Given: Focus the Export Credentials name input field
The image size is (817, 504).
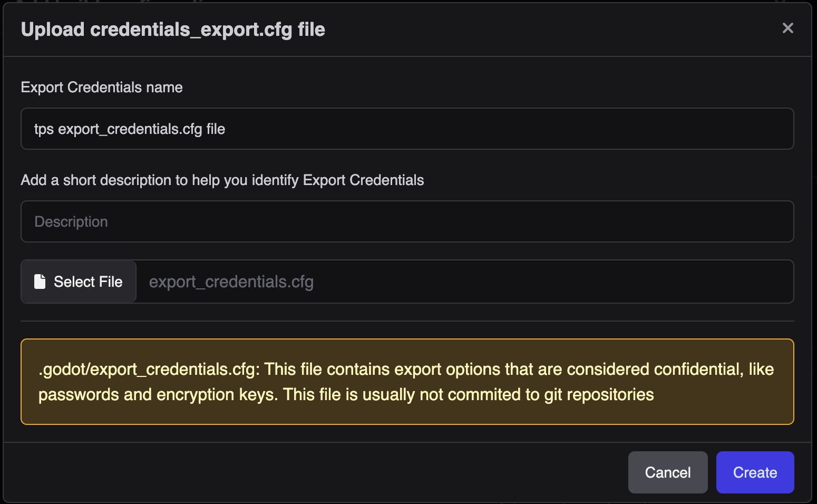Looking at the screenshot, I should (x=407, y=129).
